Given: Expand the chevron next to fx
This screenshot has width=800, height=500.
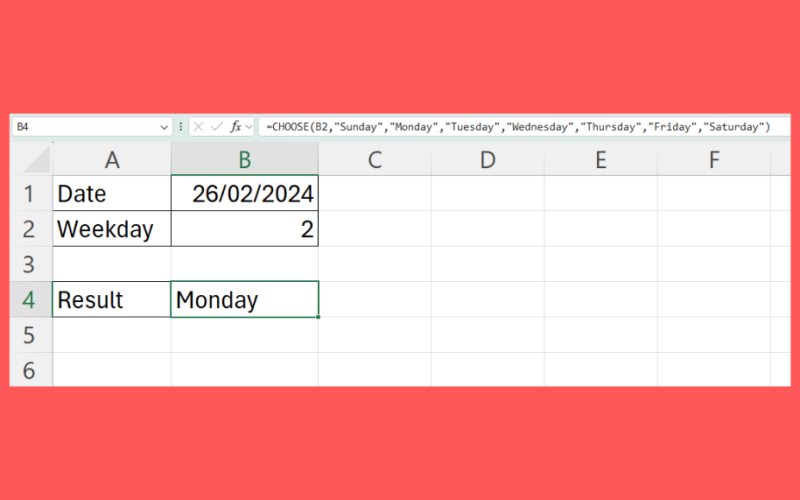Looking at the screenshot, I should click(x=249, y=127).
